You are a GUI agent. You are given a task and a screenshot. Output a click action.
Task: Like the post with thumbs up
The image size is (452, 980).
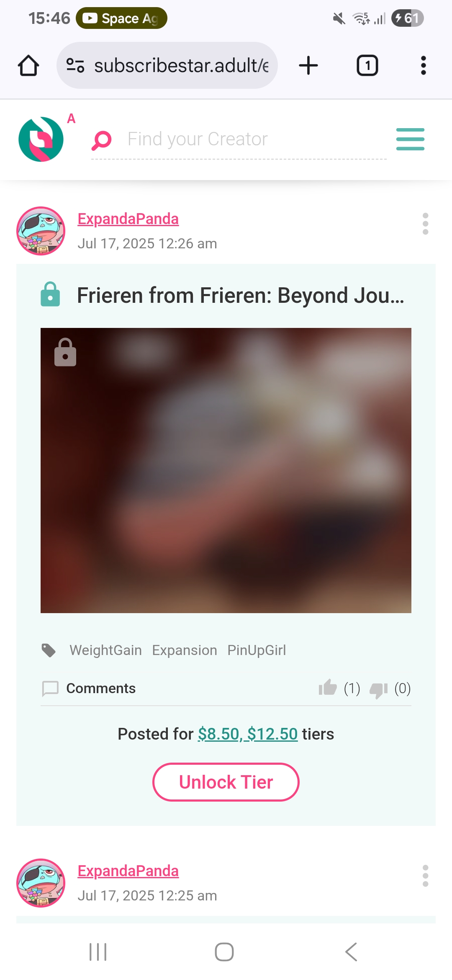tap(328, 688)
